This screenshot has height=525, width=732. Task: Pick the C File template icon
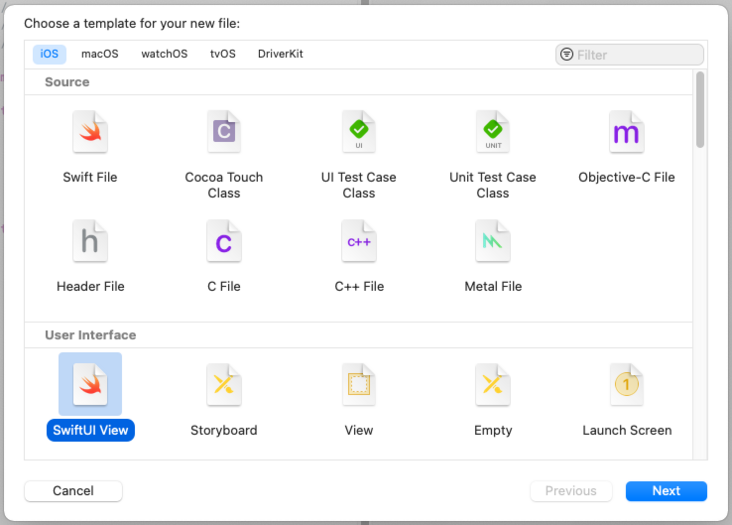tap(224, 241)
